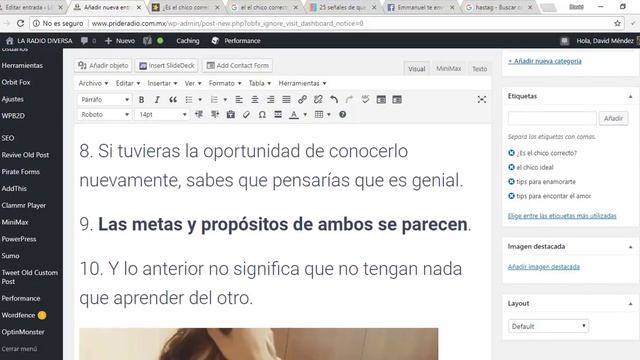640x360 pixels.
Task: Insert a blockquote
Action: (173, 100)
